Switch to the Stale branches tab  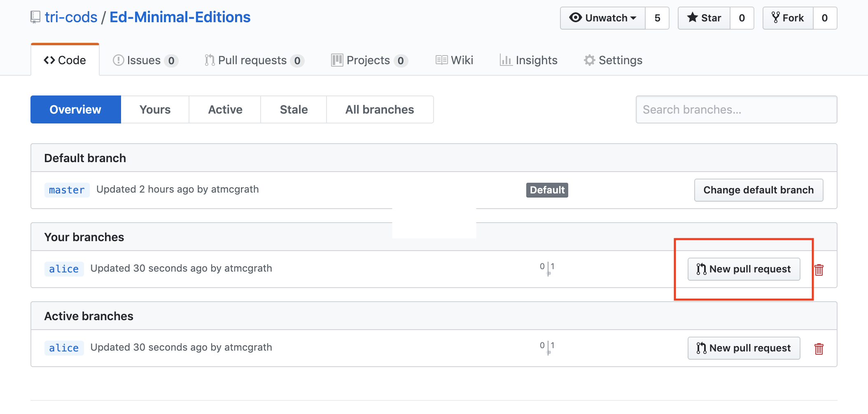(294, 109)
